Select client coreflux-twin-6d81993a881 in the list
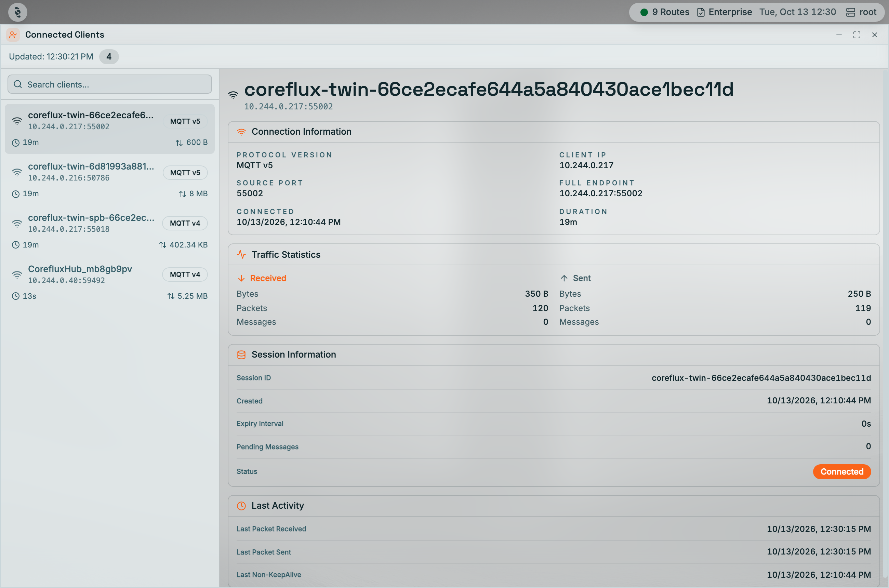Screen dimensions: 889x588 [109, 180]
